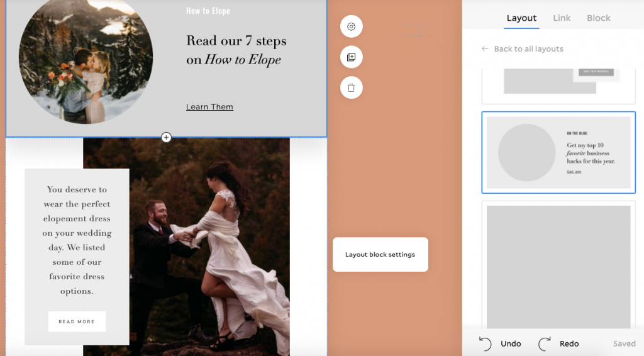Duplicate the selected block
This screenshot has width=644, height=356.
pyautogui.click(x=351, y=57)
